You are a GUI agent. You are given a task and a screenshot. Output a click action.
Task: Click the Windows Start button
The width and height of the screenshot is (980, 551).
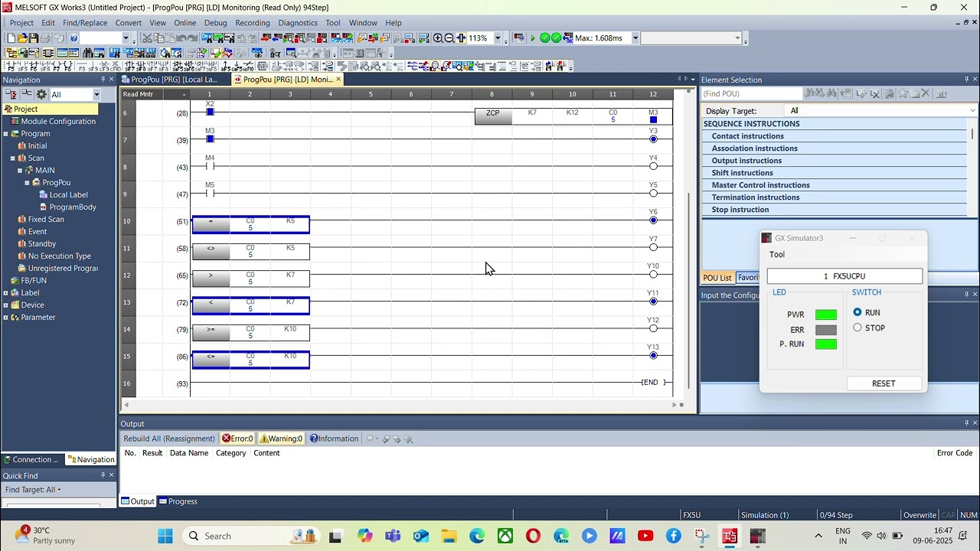tap(165, 536)
